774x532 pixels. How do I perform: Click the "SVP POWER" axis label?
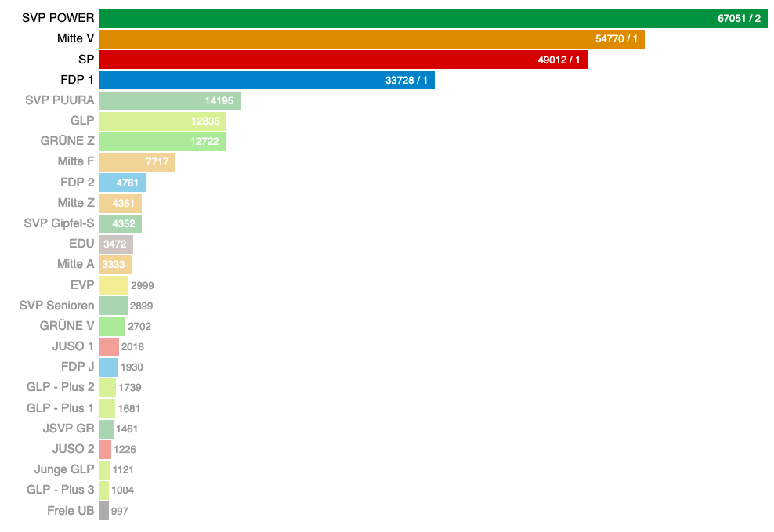point(58,18)
